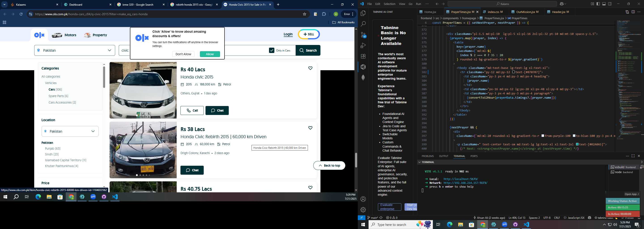Image resolution: width=644 pixels, height=229 pixels.
Task: Reload the OLX page in Chrome
Action: coord(21,14)
